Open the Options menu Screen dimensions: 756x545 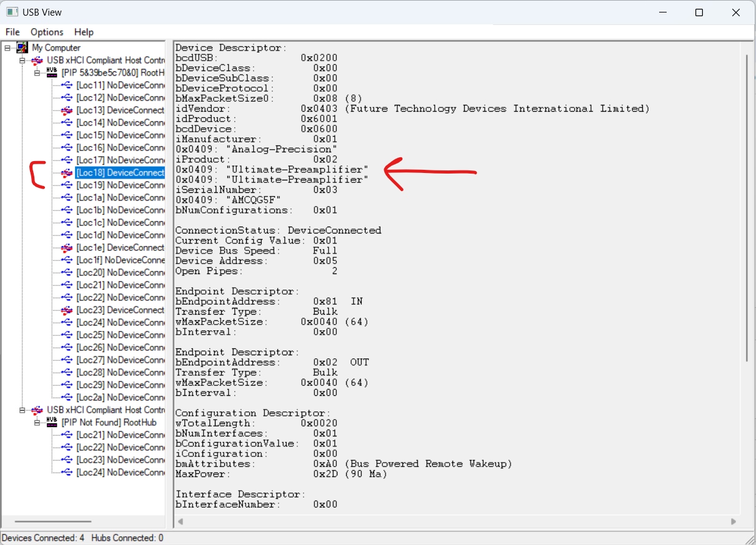coord(47,32)
